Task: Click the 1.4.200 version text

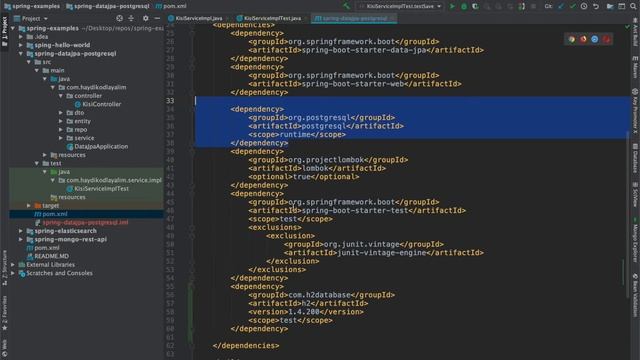Action: 304,312
